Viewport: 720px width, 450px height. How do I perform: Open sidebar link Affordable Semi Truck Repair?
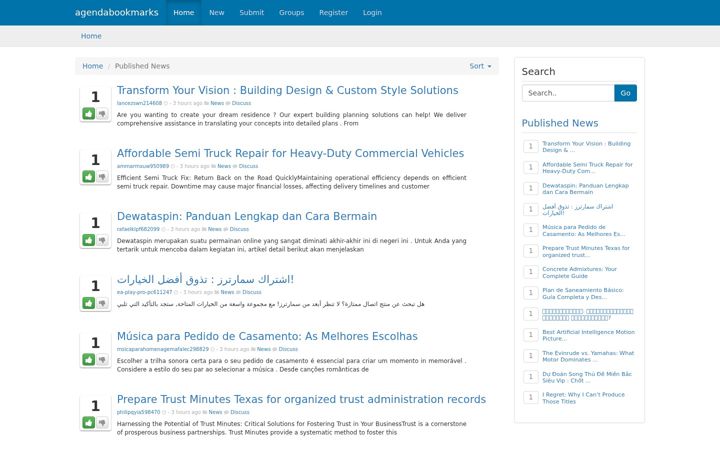[587, 168]
